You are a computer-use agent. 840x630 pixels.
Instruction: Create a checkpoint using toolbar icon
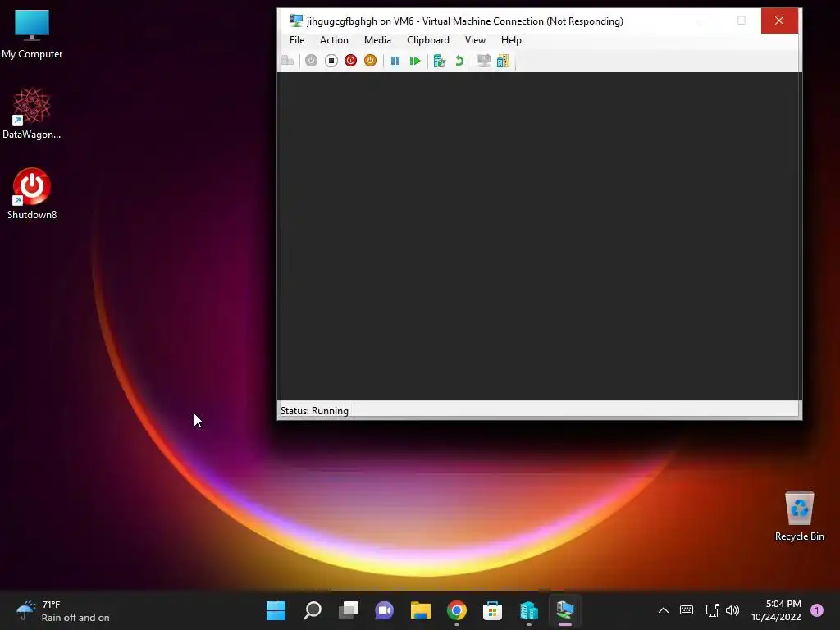[440, 61]
